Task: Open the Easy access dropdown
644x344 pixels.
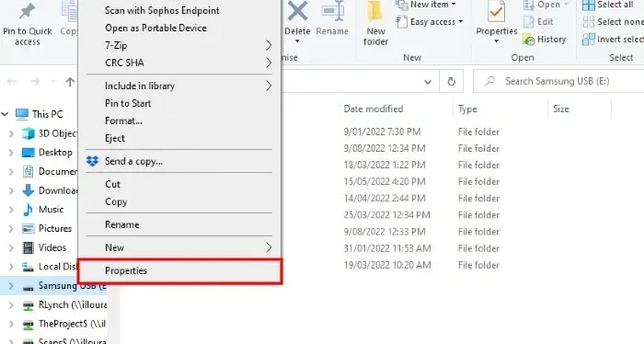Action: coord(430,22)
